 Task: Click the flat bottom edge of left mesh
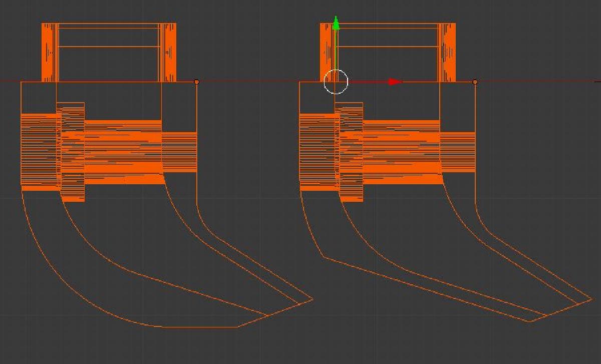200,327
